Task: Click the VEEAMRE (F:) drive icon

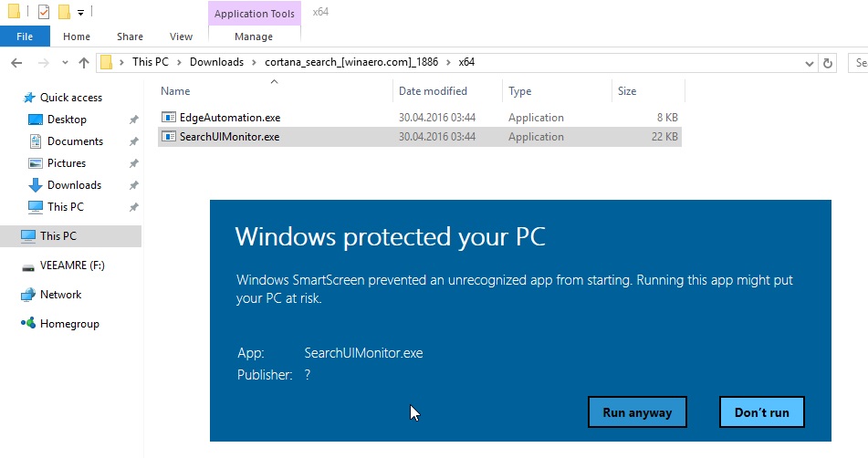Action: 29,265
